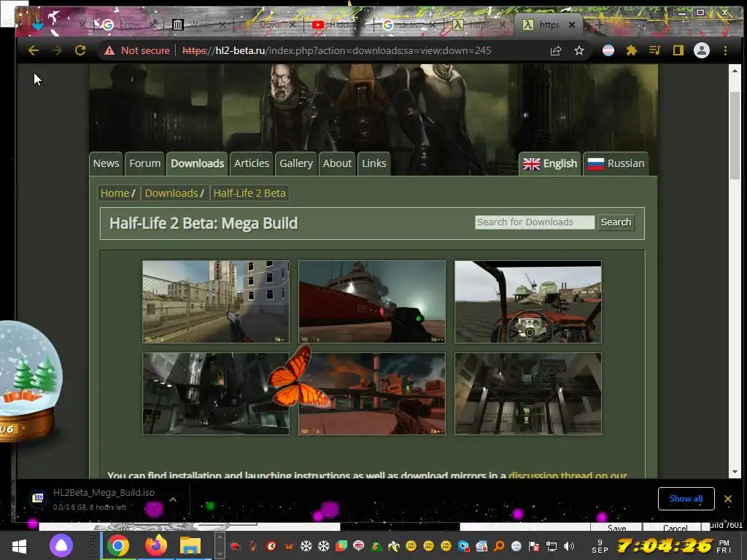Click the forward navigation arrow
Image resolution: width=747 pixels, height=560 pixels.
57,50
